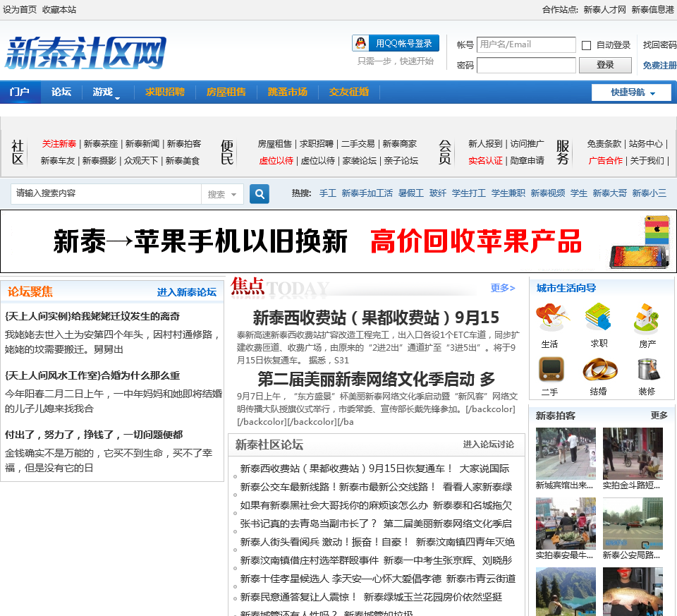Open the 房产 house icon
The width and height of the screenshot is (677, 616).
point(647,319)
